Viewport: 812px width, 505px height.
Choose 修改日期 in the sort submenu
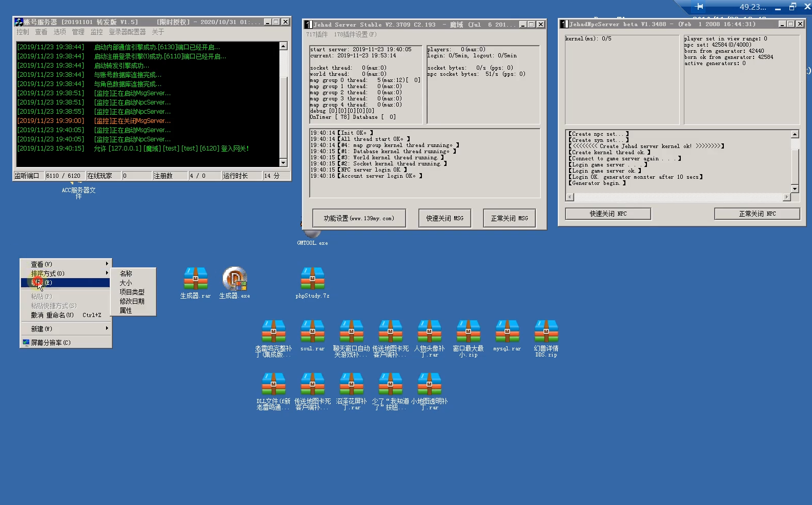tap(132, 301)
